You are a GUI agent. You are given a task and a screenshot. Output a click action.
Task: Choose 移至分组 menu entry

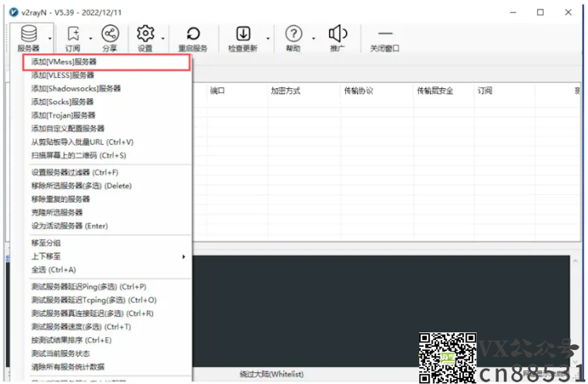point(46,243)
